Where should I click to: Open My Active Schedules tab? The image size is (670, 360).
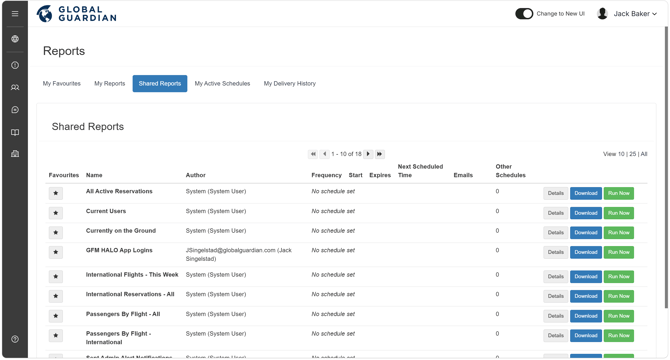[x=222, y=84]
